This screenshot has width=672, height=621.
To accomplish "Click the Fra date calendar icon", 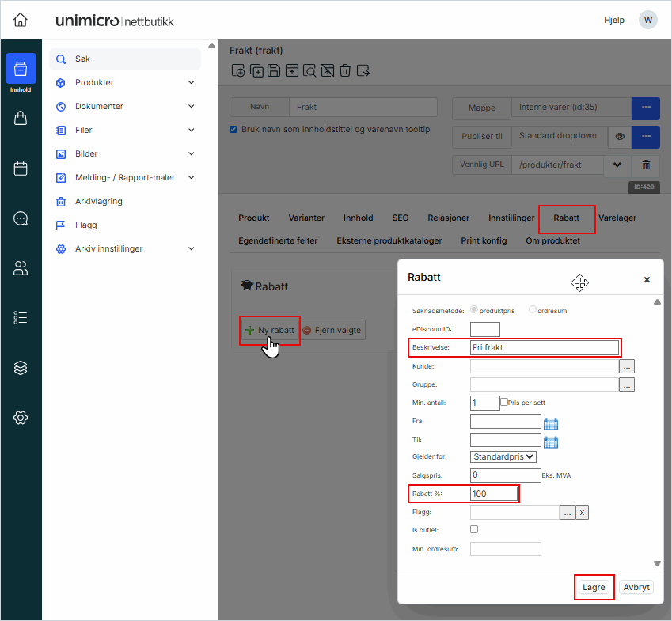I will (x=551, y=422).
